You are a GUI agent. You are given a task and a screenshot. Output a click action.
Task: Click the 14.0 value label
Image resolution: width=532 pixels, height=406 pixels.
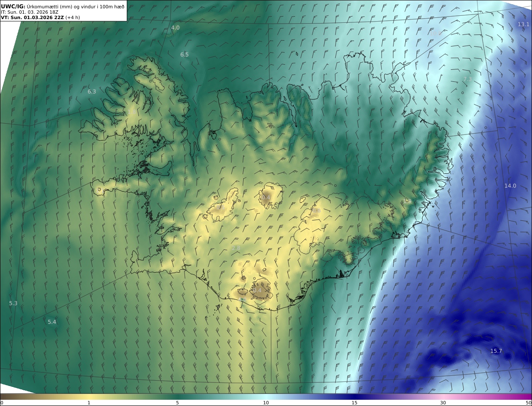click(x=510, y=186)
